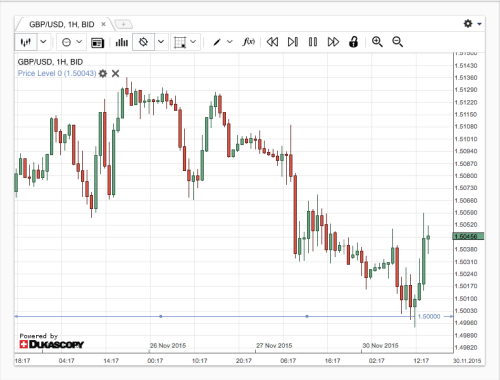Click the bar volume icon
Screen dimensions: 500x380
(x=122, y=42)
